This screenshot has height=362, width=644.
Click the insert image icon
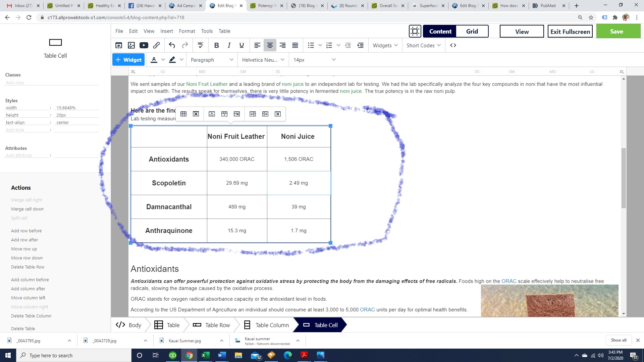click(x=131, y=45)
